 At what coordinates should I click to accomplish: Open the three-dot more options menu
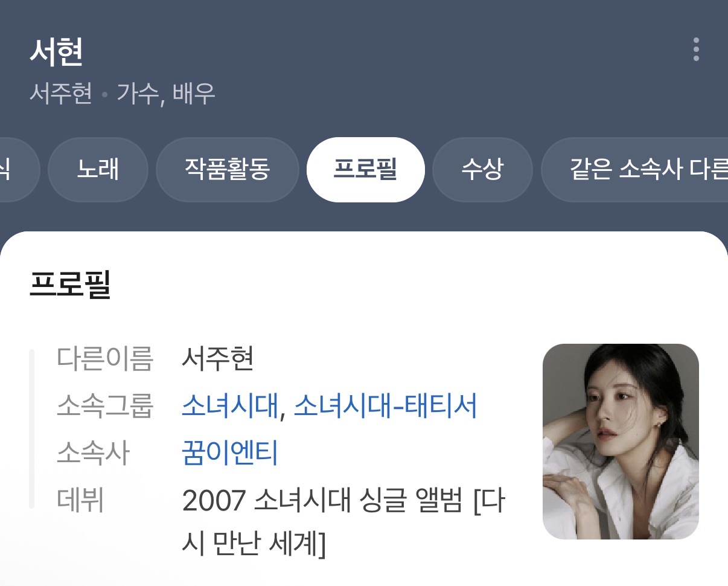click(x=696, y=50)
